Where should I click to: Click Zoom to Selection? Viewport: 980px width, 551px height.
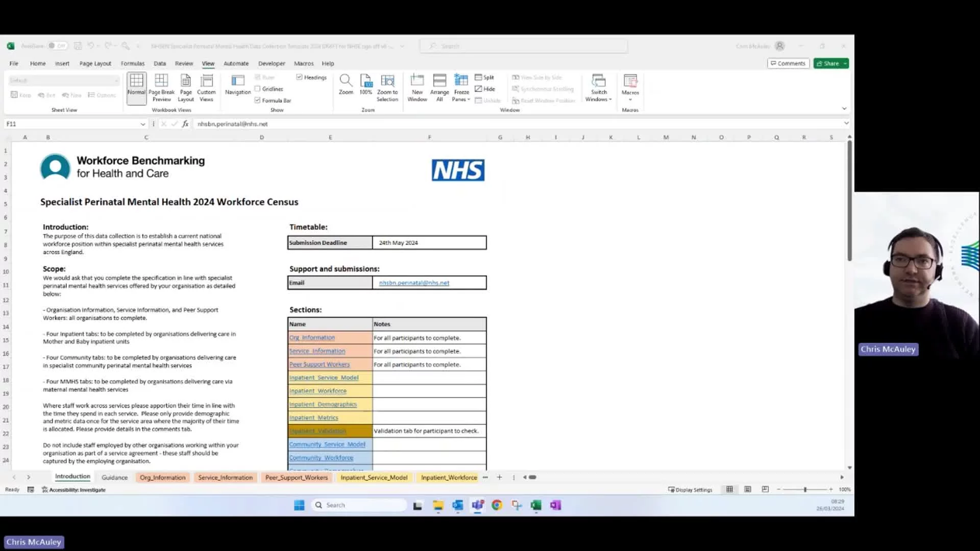coord(387,88)
